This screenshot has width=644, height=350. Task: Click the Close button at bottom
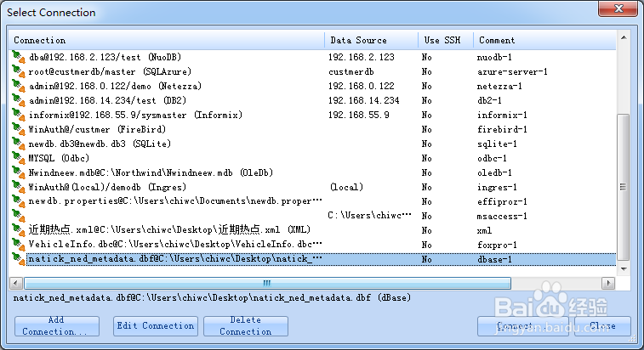click(x=602, y=326)
